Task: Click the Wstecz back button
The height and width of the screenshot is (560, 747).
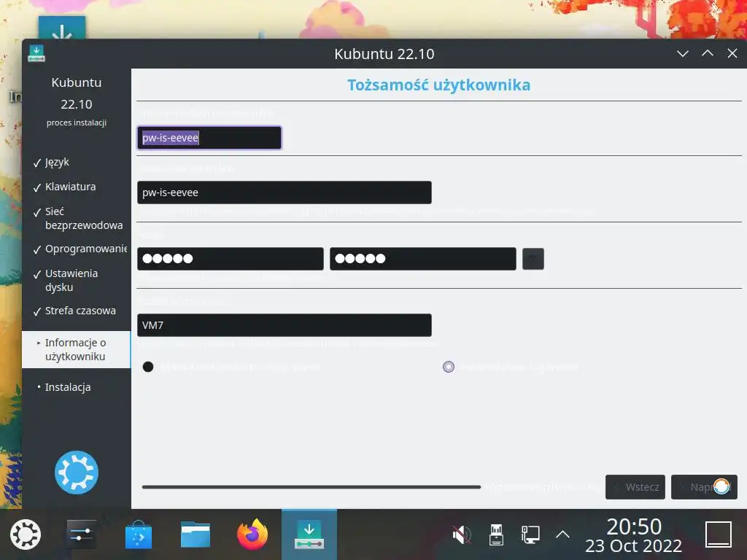Action: click(x=635, y=487)
